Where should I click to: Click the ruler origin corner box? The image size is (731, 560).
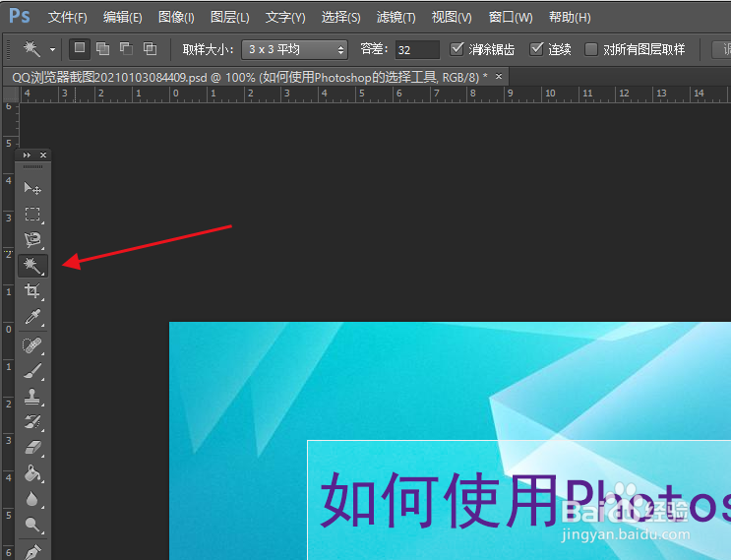pyautogui.click(x=11, y=94)
